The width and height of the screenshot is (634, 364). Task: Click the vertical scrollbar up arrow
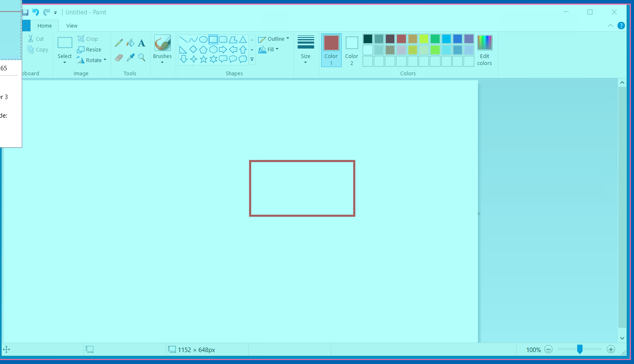[x=622, y=83]
